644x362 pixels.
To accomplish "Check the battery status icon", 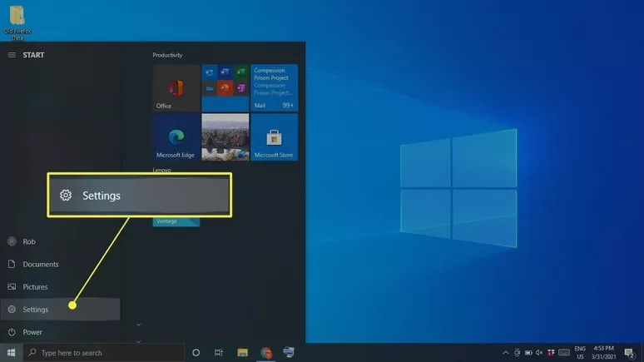I will 528,353.
